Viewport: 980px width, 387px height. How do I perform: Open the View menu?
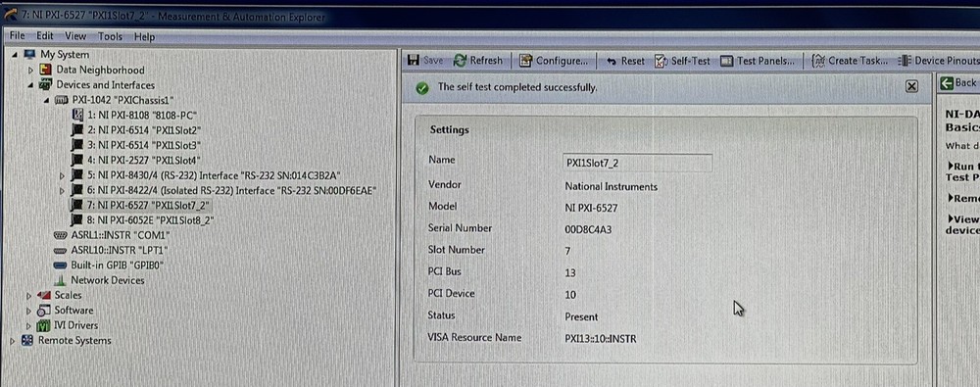coord(75,36)
